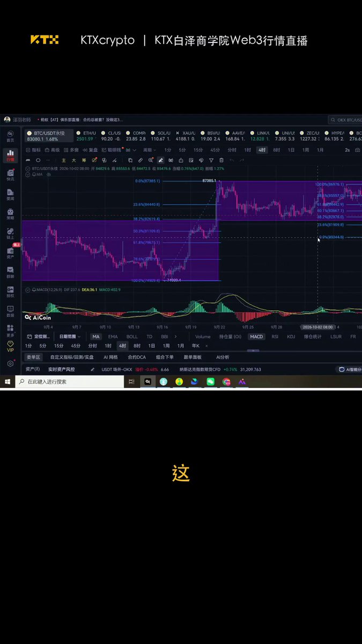Select the ellipse drawing tool

point(38,160)
